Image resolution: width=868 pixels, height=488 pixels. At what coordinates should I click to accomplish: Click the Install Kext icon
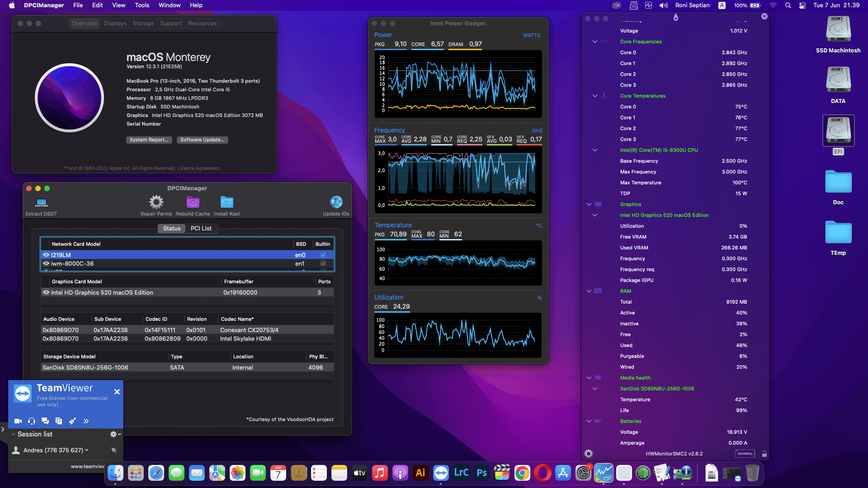click(x=226, y=202)
